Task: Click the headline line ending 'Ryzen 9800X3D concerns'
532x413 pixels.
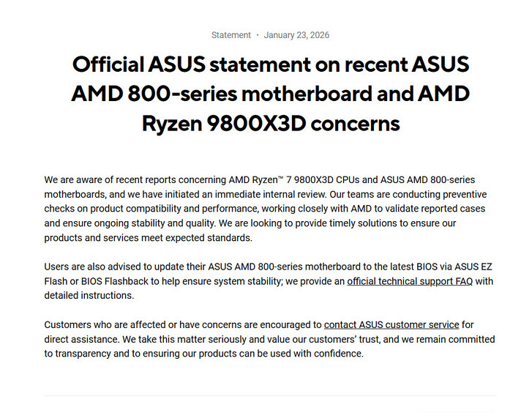Action: pos(270,123)
